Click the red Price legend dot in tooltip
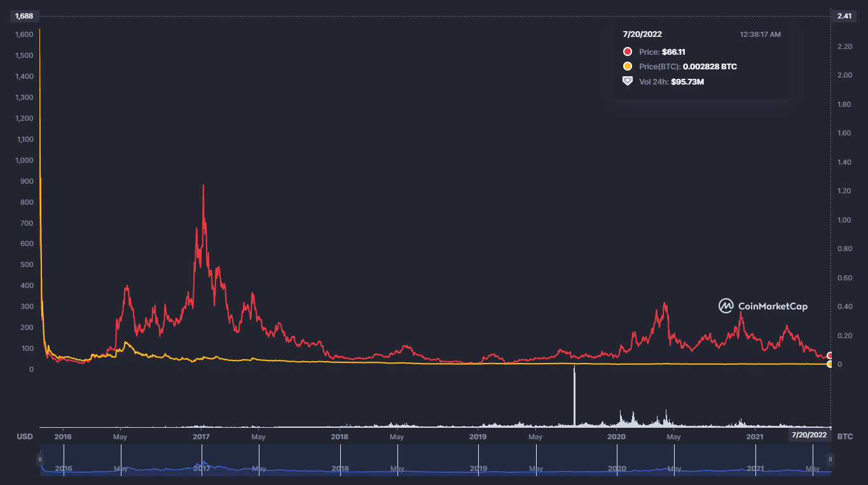 click(x=628, y=52)
